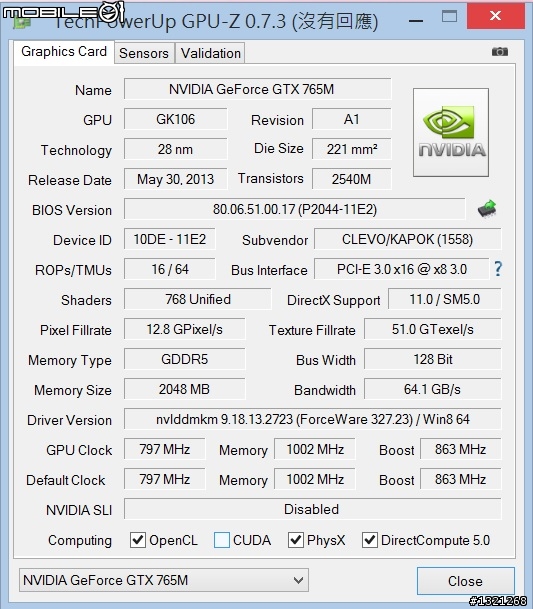This screenshot has width=533, height=609.
Task: Click the GPU field showing GK106
Action: [x=176, y=119]
